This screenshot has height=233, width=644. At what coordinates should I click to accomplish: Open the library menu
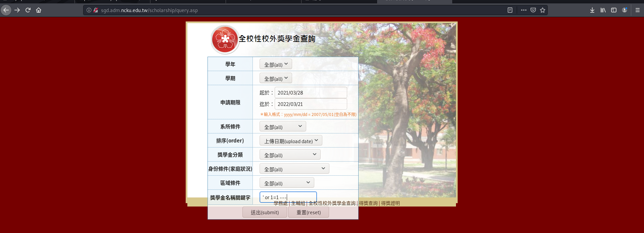click(603, 10)
